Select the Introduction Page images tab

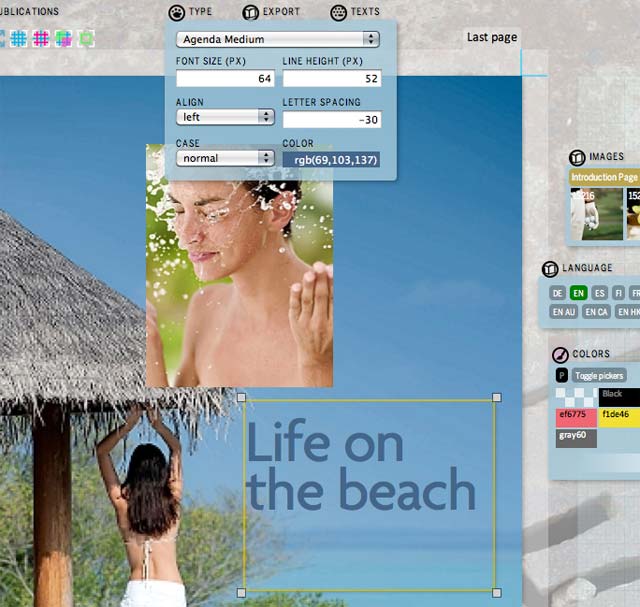pyautogui.click(x=604, y=177)
